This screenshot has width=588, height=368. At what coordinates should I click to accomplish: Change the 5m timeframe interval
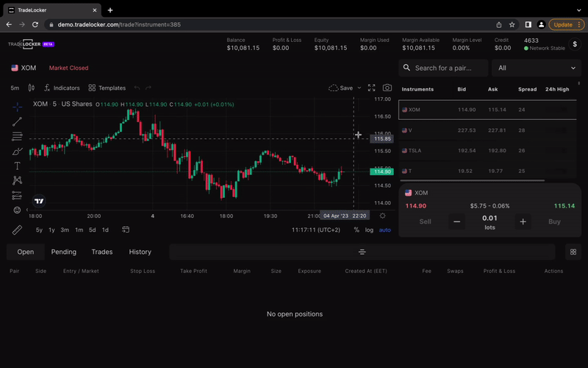coord(15,88)
